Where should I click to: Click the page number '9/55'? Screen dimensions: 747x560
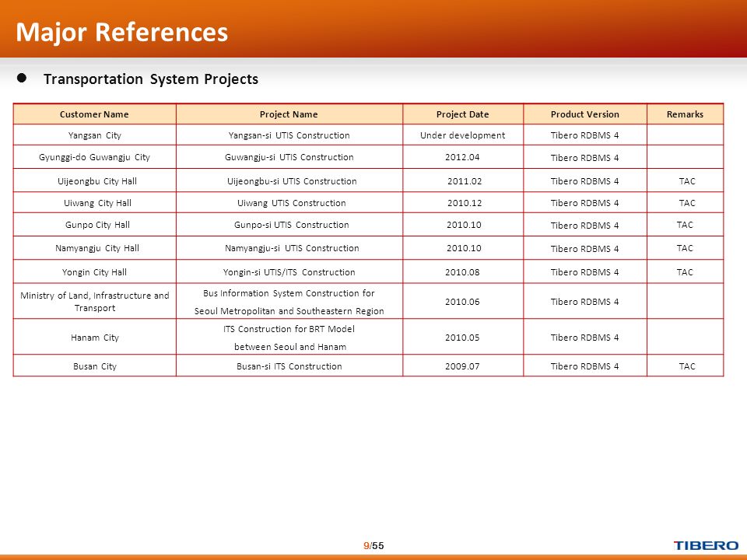(x=373, y=546)
